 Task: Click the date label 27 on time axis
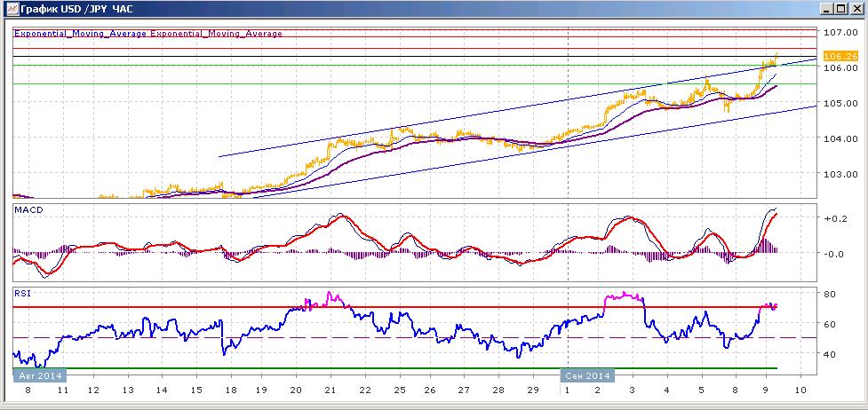click(x=464, y=390)
